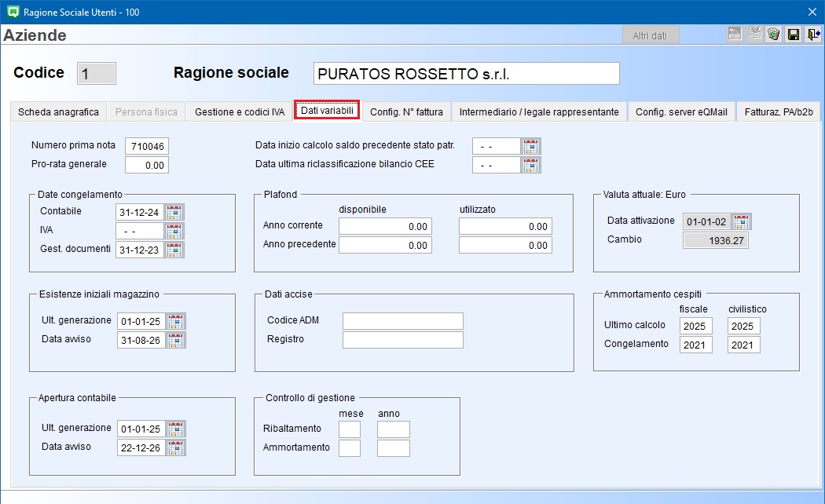Save the record with the floppy disk icon
Viewport: 825px width, 504px height.
[x=794, y=35]
